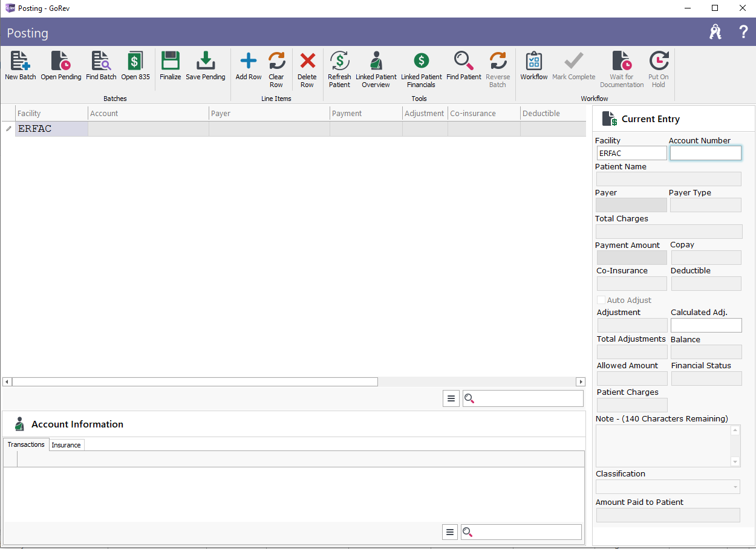Viewport: 756px width, 549px height.
Task: Click the Account Information search box
Action: [521, 532]
